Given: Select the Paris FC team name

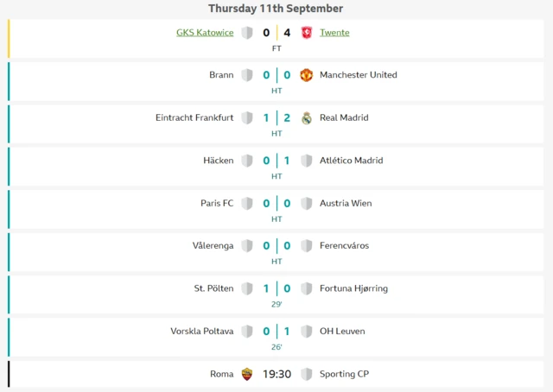Looking at the screenshot, I should click(217, 204).
